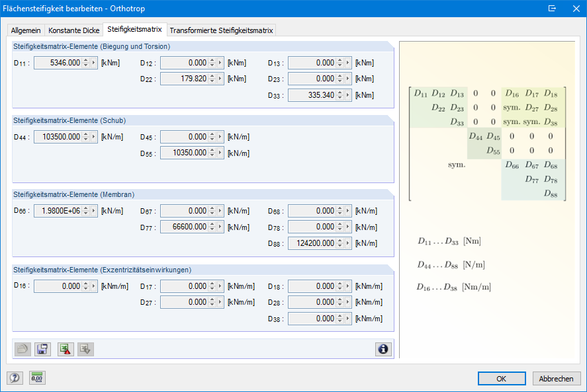Open D38 field arrow menu
The width and height of the screenshot is (587, 392).
click(348, 319)
